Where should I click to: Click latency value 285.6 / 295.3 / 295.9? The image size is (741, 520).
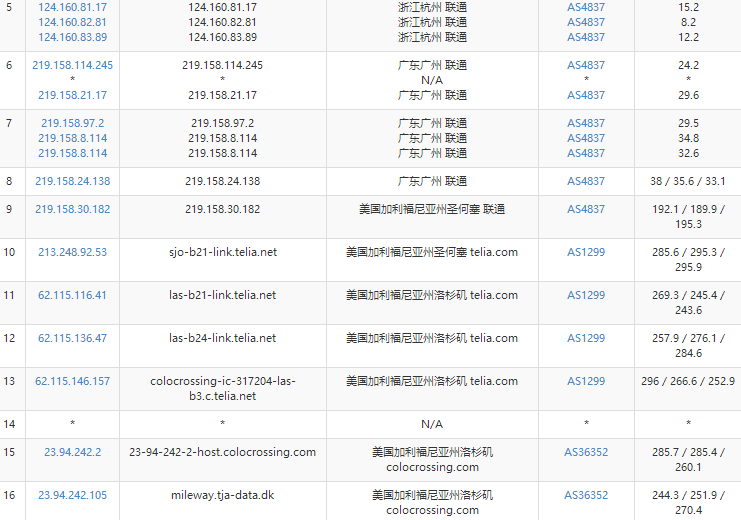tap(688, 260)
